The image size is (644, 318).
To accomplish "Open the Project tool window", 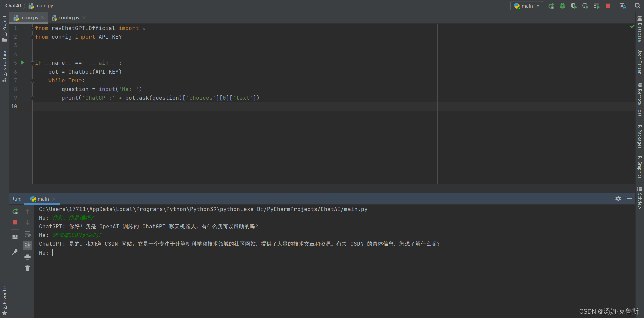I will click(4, 29).
